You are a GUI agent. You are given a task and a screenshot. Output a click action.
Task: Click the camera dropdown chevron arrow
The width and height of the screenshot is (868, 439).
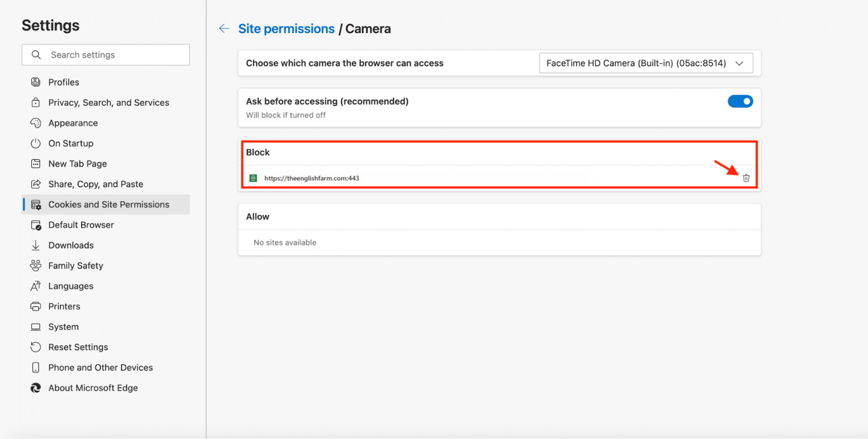[739, 64]
